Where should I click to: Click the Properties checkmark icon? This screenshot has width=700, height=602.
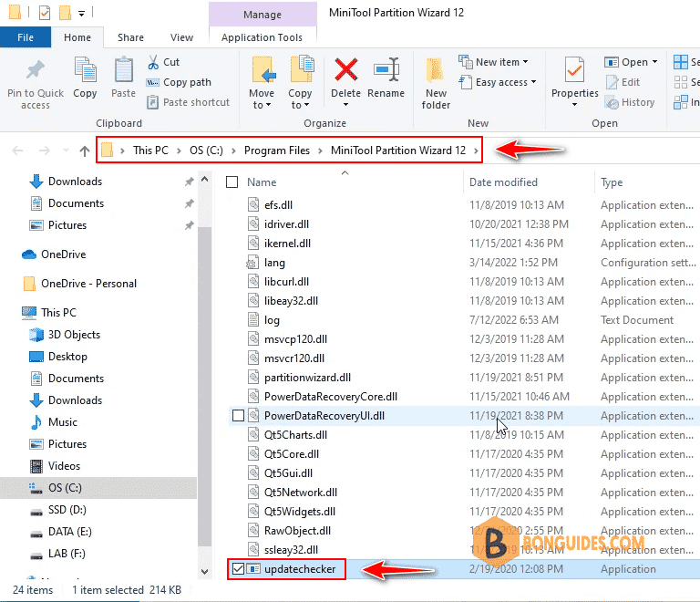574,69
